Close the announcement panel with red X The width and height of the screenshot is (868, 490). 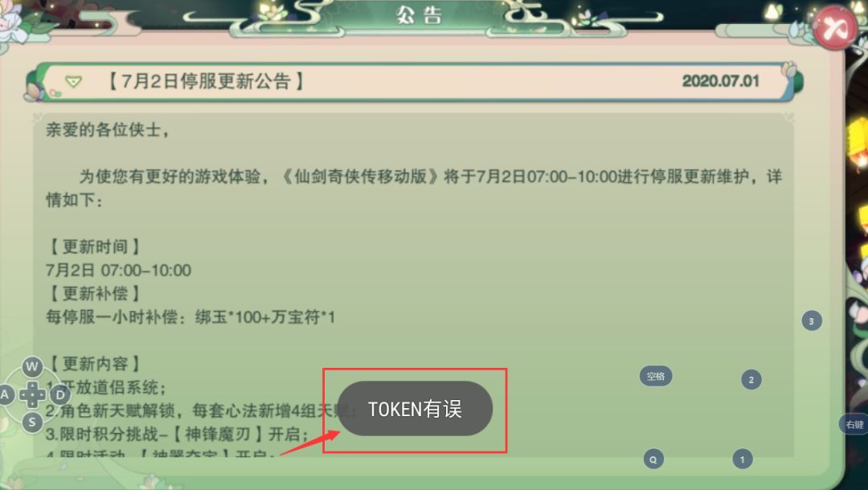tap(833, 27)
